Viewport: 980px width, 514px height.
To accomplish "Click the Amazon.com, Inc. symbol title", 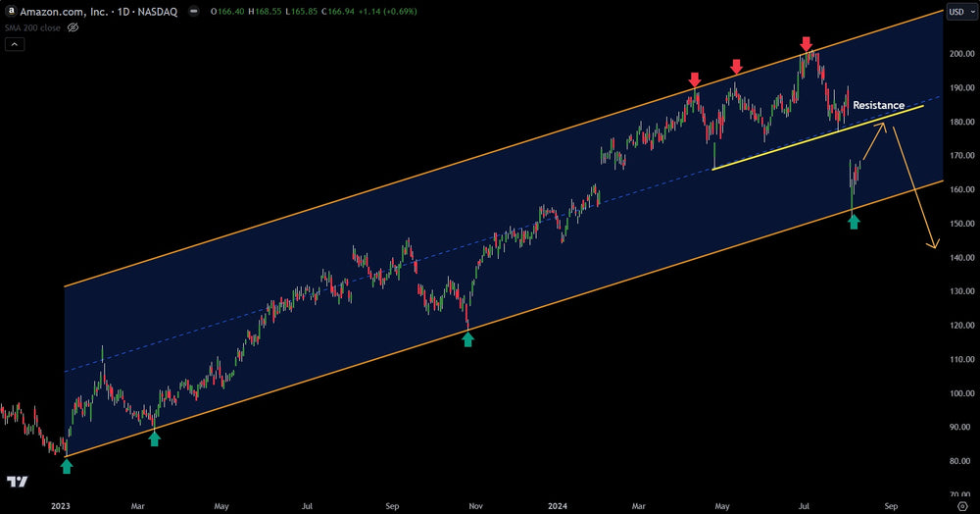I will coord(58,11).
